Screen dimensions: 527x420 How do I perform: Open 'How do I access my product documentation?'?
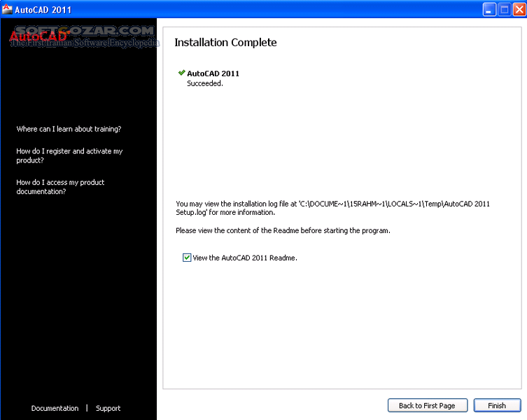pyautogui.click(x=60, y=187)
